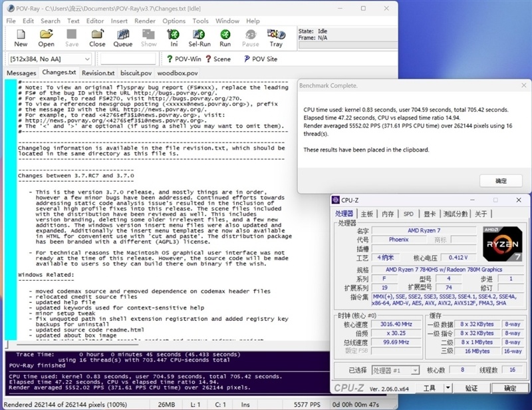Open the 工具 dropdown arrow in CPU-Z

(448, 388)
